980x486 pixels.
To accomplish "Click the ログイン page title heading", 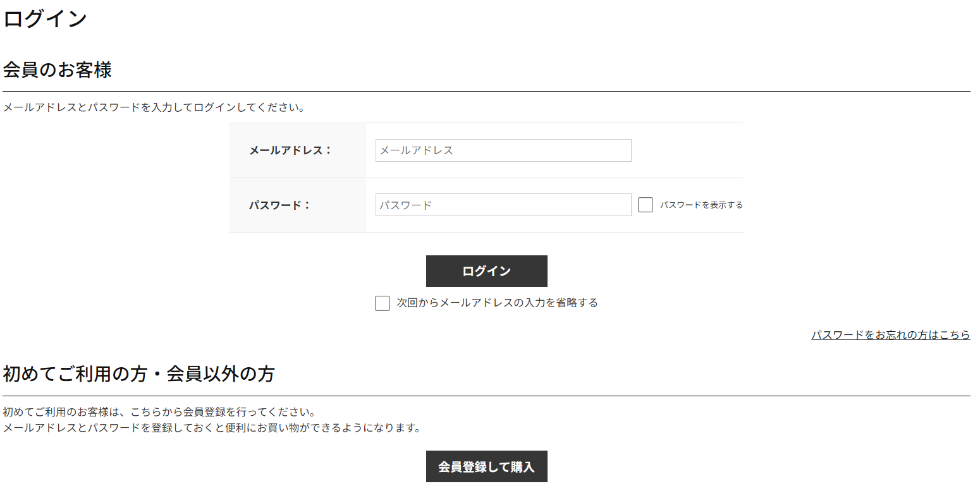I will (45, 19).
